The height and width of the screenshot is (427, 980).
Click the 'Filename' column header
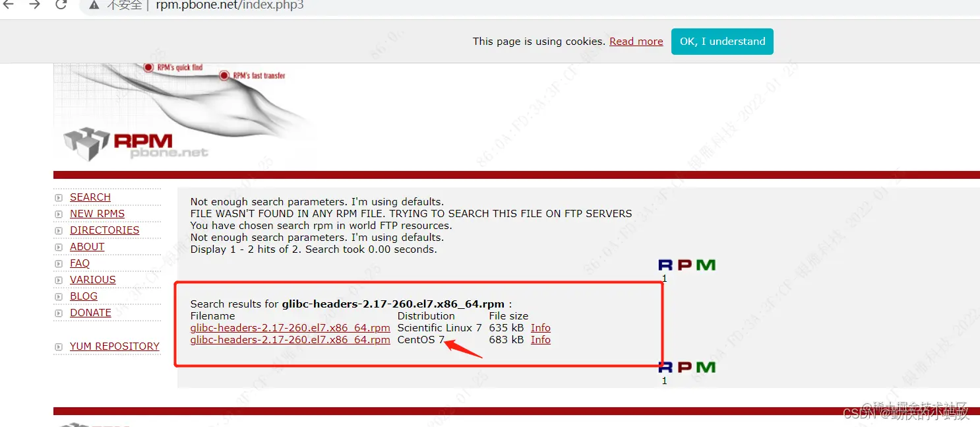coord(212,316)
